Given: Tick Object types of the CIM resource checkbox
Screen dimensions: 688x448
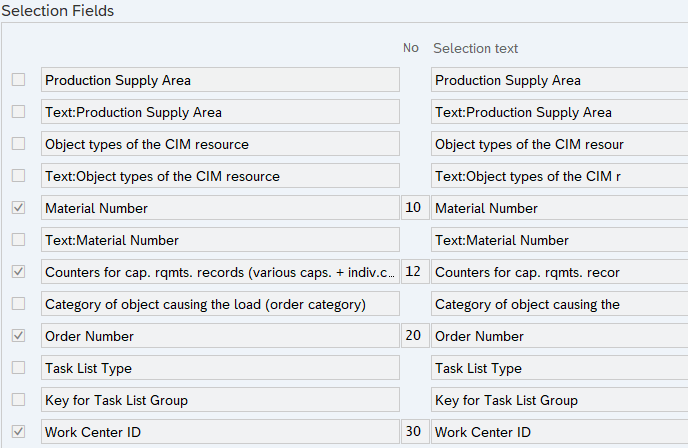Looking at the screenshot, I should [x=18, y=144].
